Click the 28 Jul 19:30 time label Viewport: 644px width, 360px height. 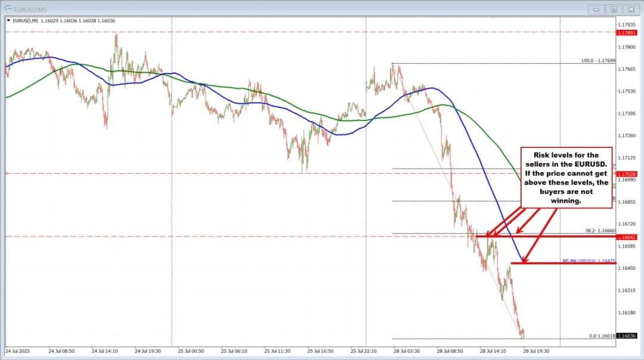(535, 351)
